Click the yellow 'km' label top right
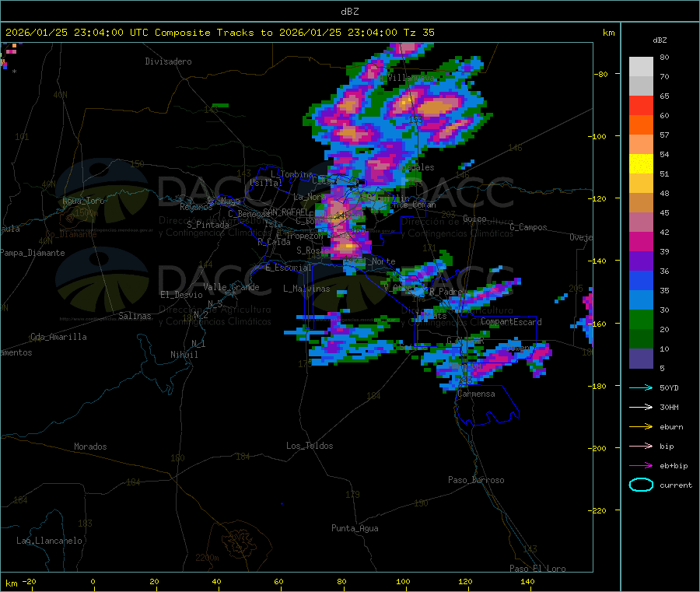Screen dimensions: 700x592 point(608,33)
